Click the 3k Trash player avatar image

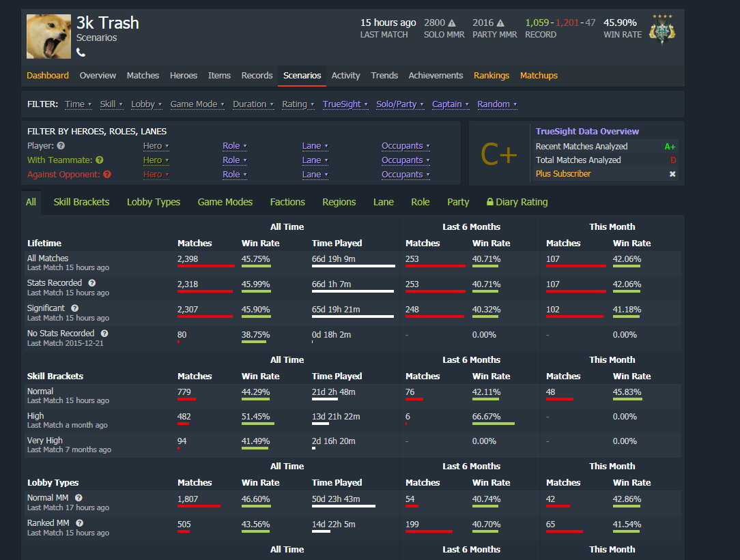[48, 36]
